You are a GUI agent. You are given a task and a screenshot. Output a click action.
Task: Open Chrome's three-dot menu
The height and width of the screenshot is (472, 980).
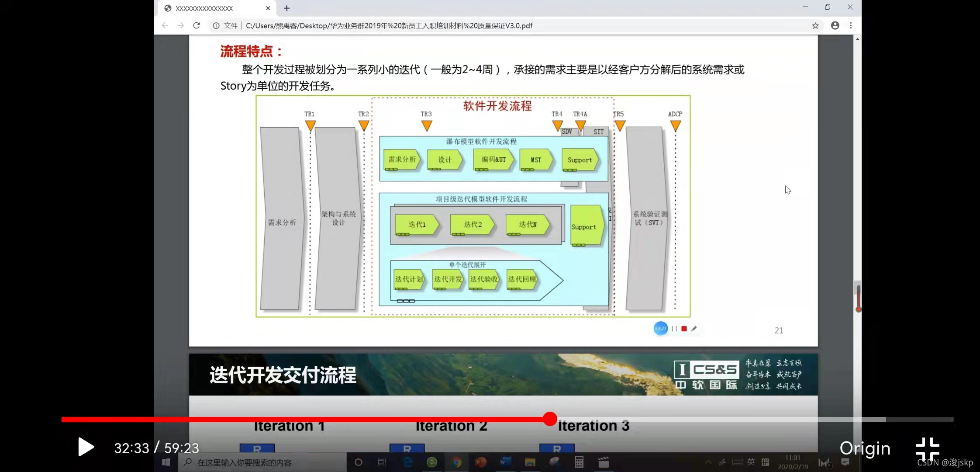(851, 26)
